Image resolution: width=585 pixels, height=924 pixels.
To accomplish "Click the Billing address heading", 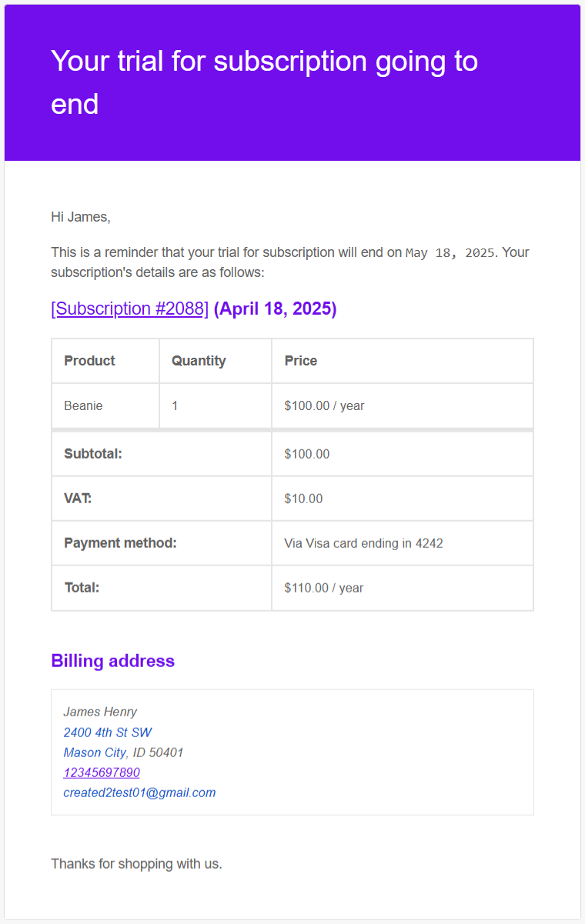I will [112, 661].
